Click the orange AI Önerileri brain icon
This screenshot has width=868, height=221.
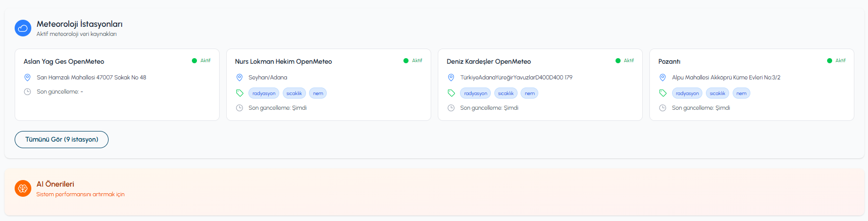pos(23,189)
